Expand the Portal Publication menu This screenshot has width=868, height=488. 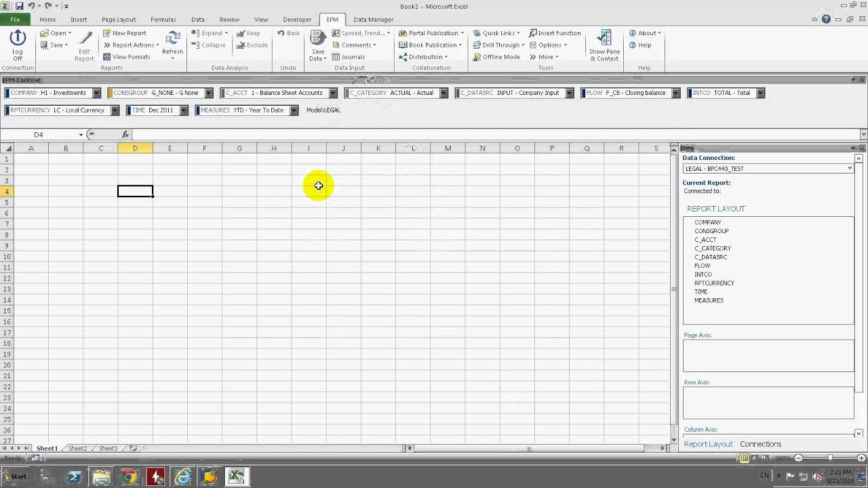coord(431,33)
